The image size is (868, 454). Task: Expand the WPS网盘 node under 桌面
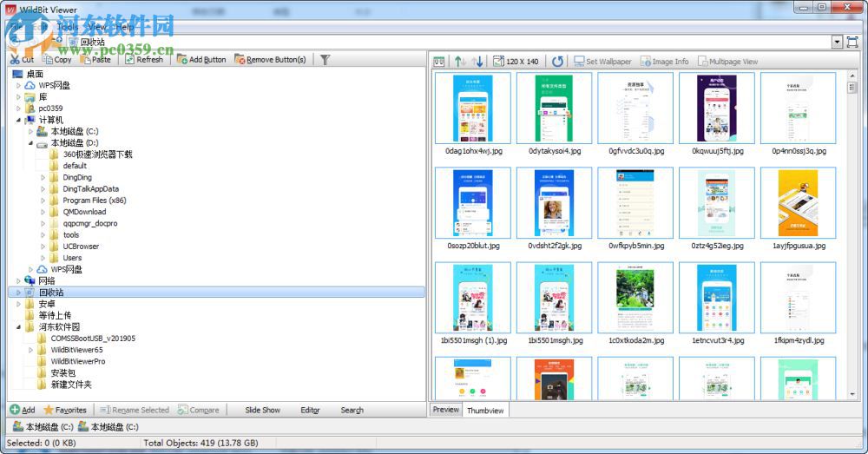[x=18, y=85]
